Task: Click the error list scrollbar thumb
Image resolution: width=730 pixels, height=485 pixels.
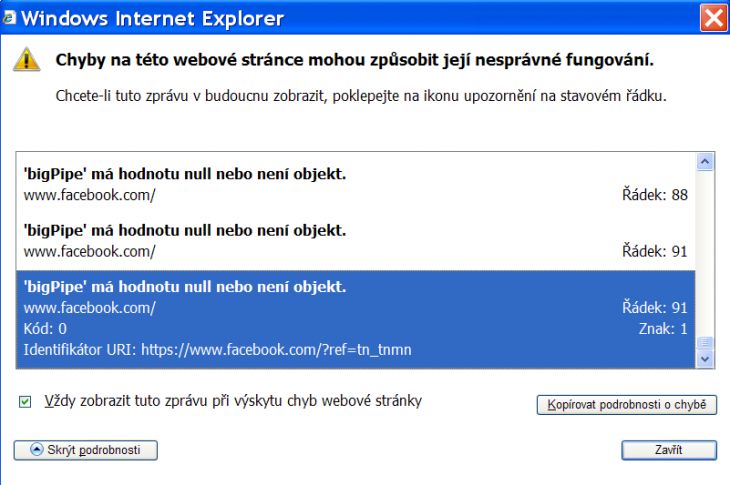Action: tap(705, 343)
